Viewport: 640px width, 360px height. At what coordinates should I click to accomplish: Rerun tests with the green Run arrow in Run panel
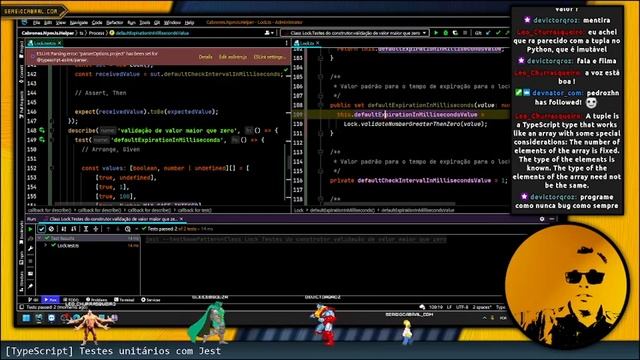(x=30, y=229)
